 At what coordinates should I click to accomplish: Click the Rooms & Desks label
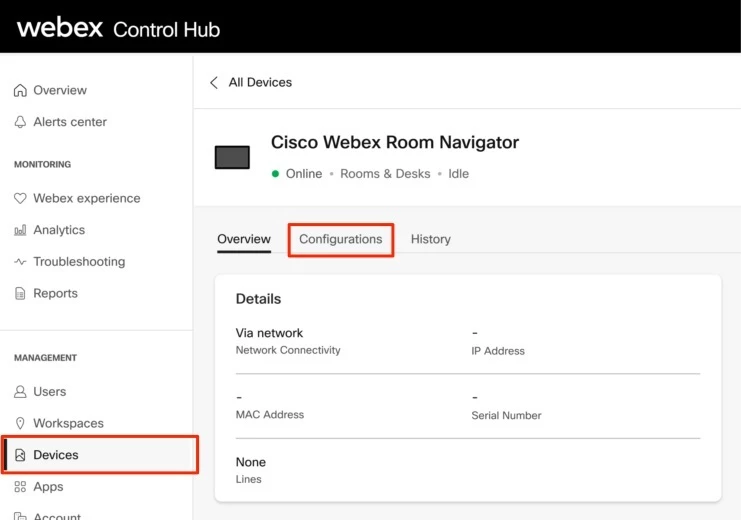[x=385, y=173]
